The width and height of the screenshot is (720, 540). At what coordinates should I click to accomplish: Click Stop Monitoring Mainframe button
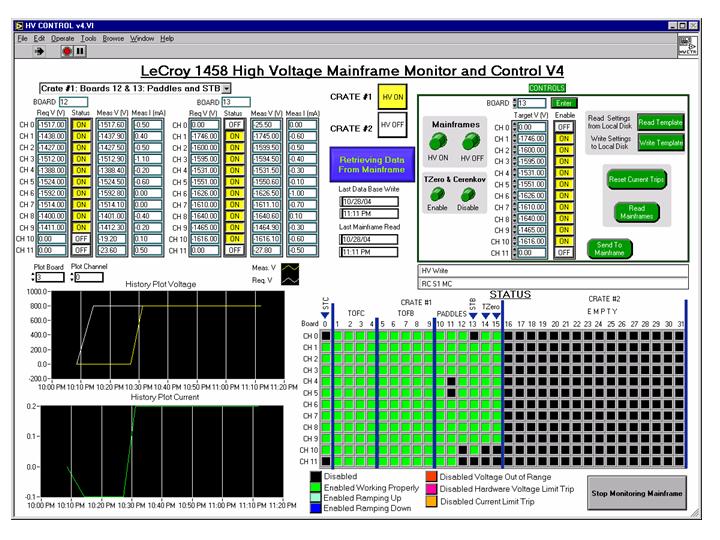click(636, 493)
